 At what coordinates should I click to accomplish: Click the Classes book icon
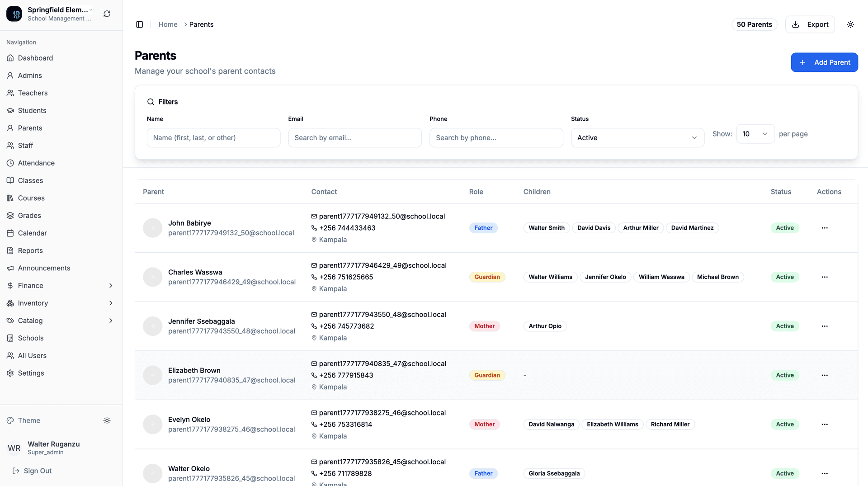pos(10,180)
